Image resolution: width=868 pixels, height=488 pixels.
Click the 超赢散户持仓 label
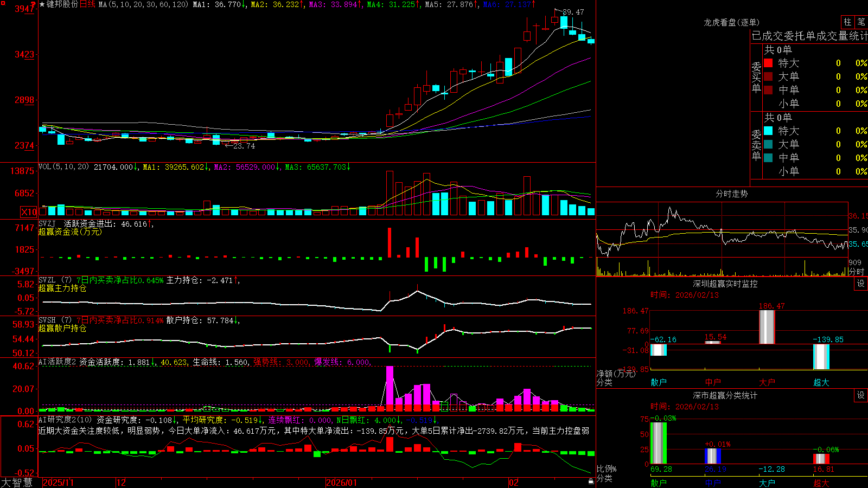[x=62, y=328]
